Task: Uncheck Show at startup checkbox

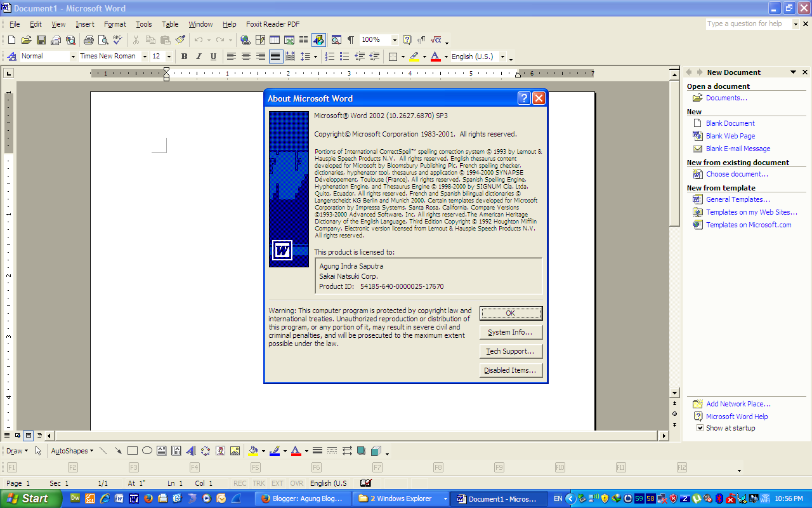Action: [700, 428]
